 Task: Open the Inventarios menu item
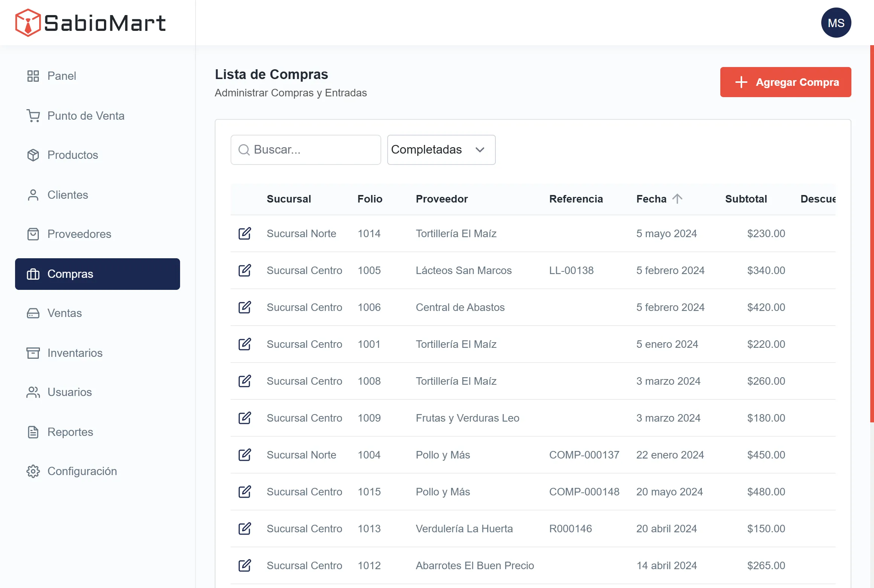75,353
